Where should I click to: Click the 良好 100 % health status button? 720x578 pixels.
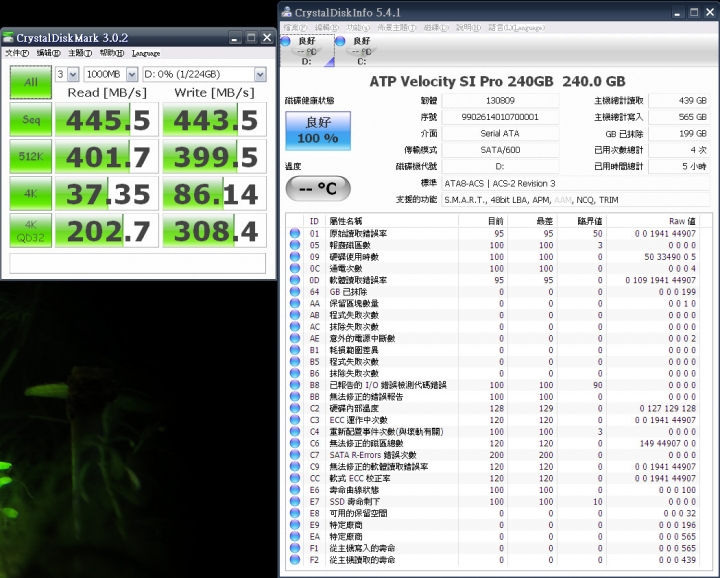tap(318, 131)
